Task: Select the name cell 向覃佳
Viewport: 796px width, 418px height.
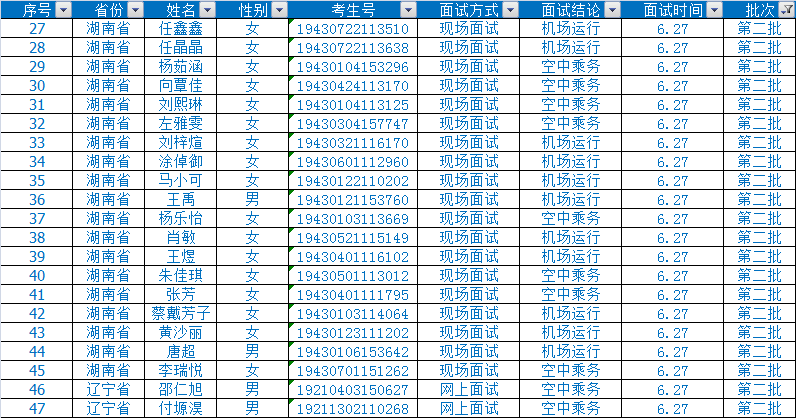Action: (181, 85)
